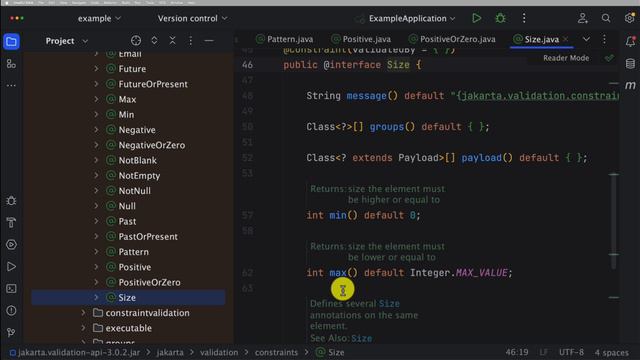Close the Size.java tab
This screenshot has width=640, height=360.
coord(565,39)
